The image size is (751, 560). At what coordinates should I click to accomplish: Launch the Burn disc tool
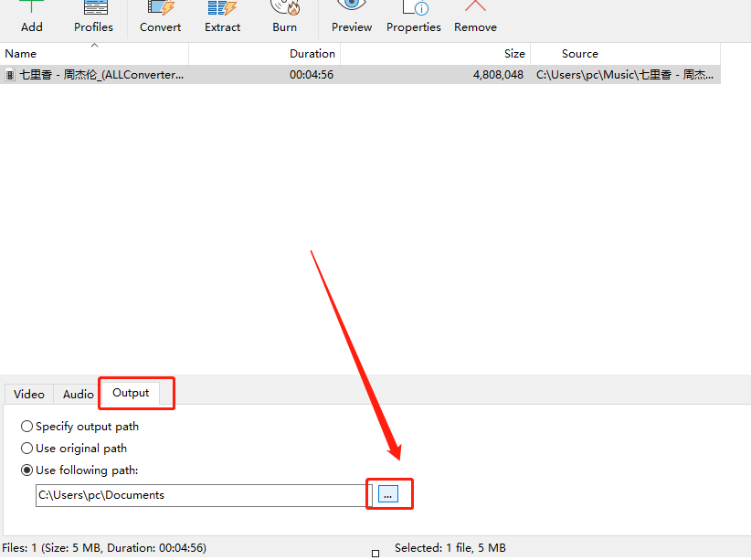(284, 17)
